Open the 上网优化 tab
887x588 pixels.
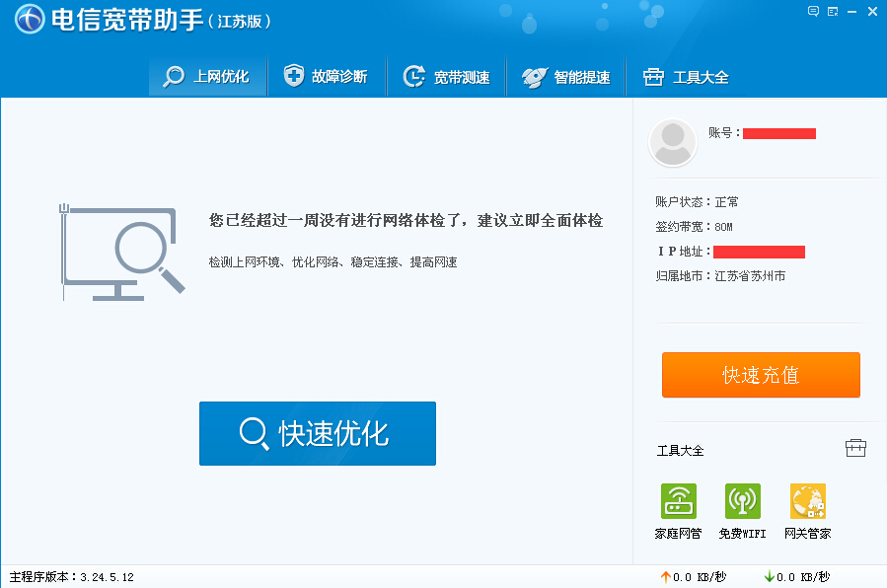click(x=207, y=76)
